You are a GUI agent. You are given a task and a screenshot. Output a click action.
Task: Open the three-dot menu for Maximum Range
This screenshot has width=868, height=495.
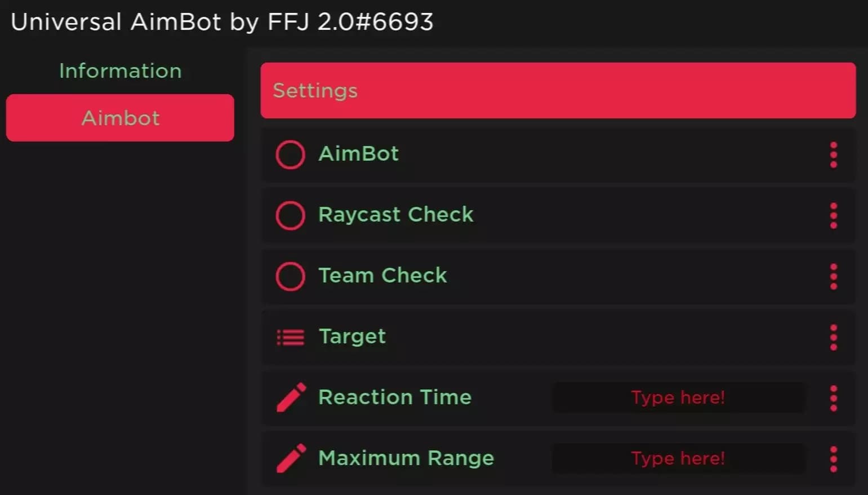point(833,458)
